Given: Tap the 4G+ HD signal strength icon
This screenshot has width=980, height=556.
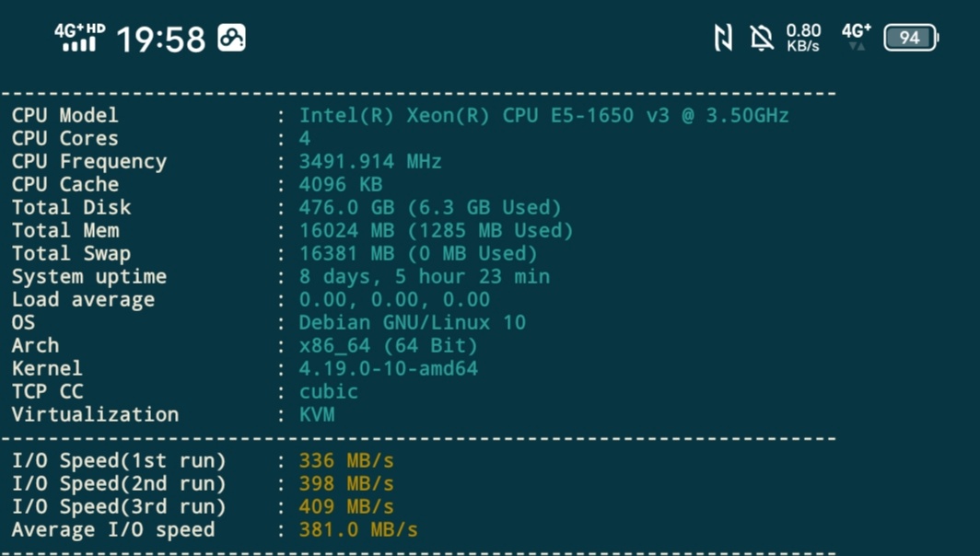Looking at the screenshot, I should pyautogui.click(x=79, y=38).
